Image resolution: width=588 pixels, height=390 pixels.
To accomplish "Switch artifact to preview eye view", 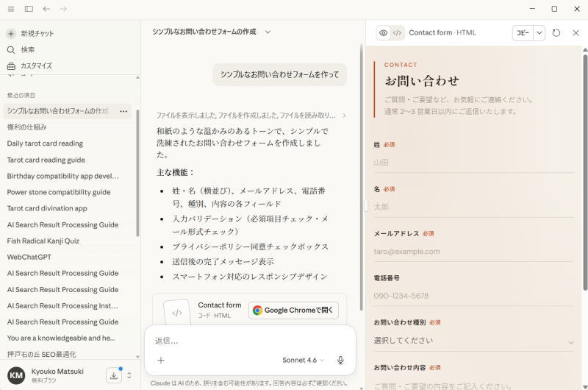I will [x=384, y=32].
